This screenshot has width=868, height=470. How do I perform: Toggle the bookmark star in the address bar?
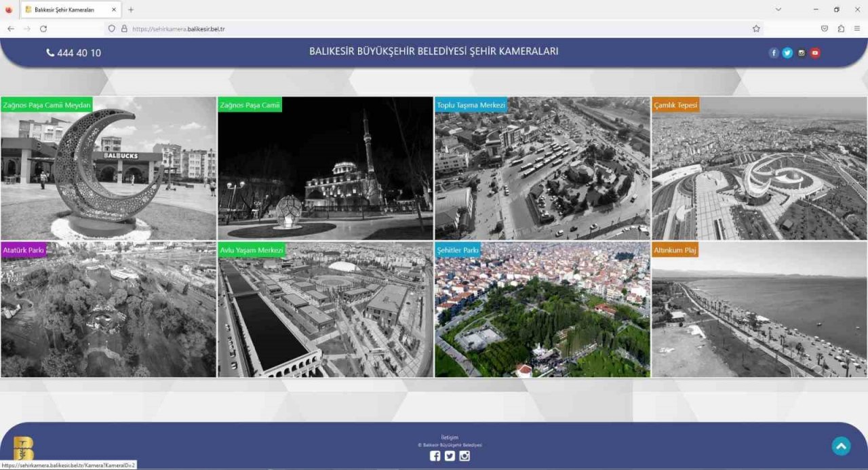point(756,29)
